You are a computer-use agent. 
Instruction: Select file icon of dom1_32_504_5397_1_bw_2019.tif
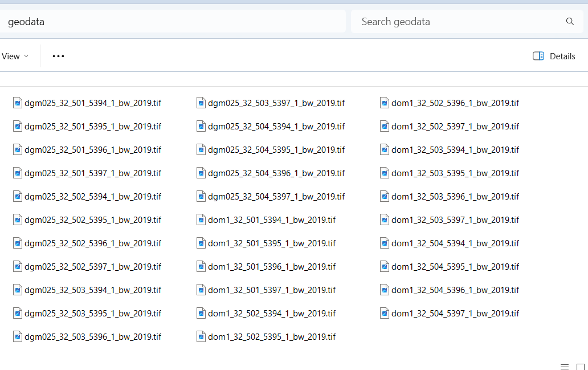coord(385,313)
